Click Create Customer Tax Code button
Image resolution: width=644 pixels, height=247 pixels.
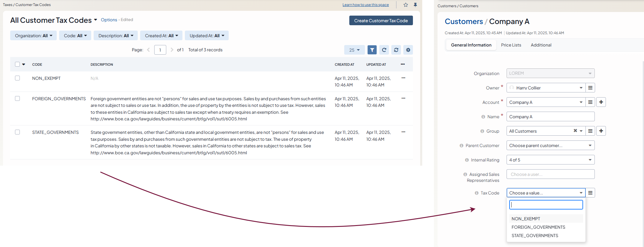coord(381,20)
